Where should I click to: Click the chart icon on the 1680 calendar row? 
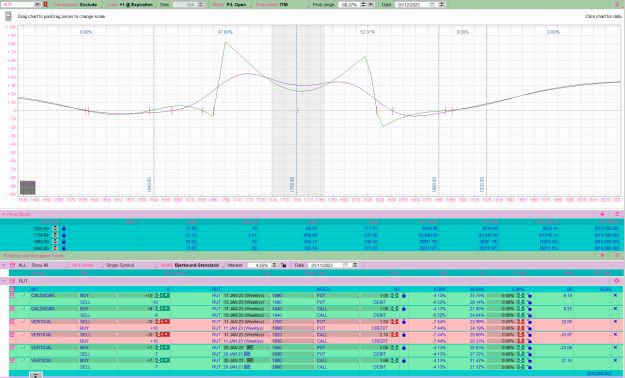point(23,296)
